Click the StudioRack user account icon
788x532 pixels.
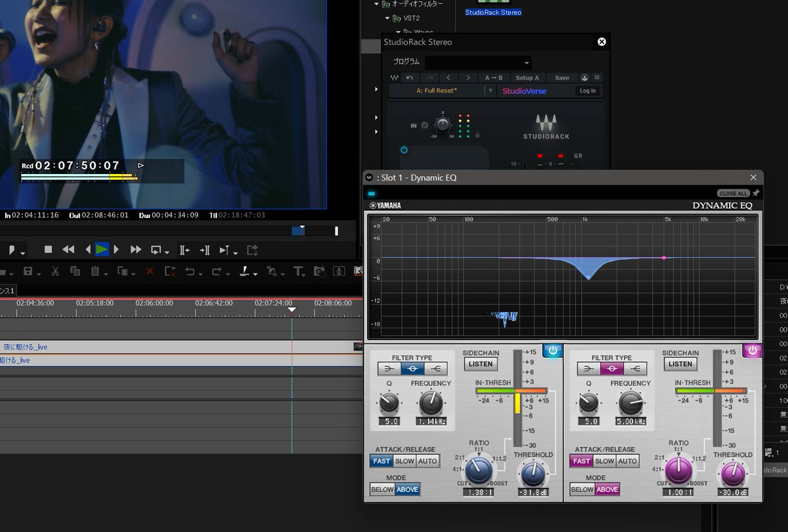pyautogui.click(x=585, y=78)
